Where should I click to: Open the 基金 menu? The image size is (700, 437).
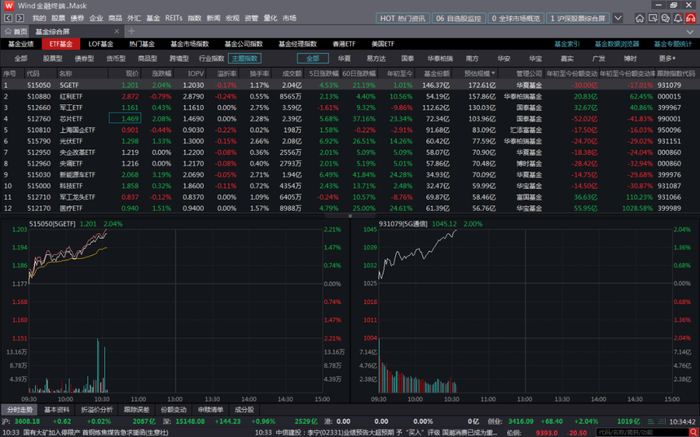coord(153,18)
